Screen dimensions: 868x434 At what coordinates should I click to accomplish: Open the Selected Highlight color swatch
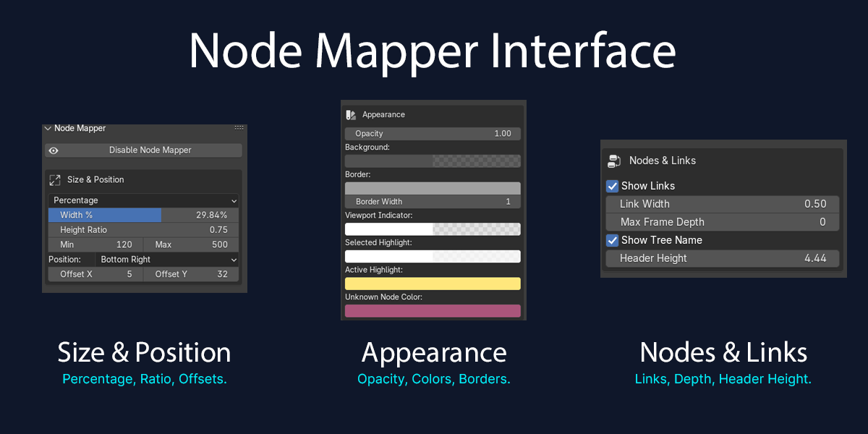click(433, 257)
